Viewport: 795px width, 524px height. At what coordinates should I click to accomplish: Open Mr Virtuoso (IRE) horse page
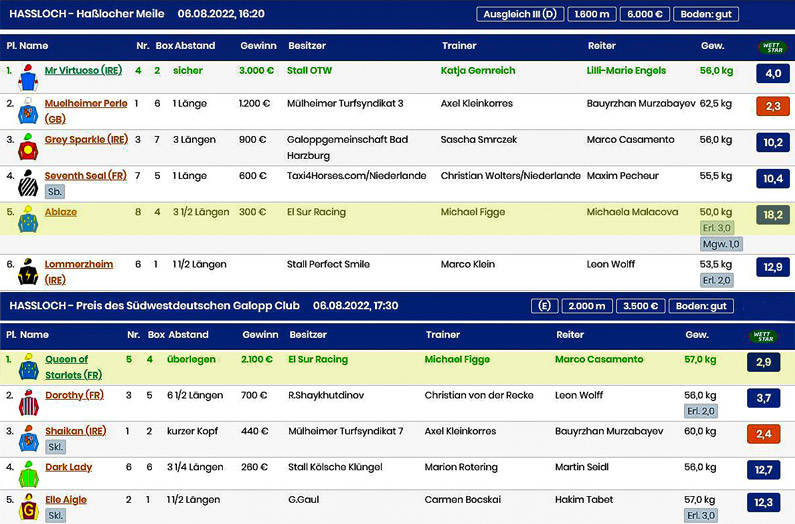click(x=83, y=71)
